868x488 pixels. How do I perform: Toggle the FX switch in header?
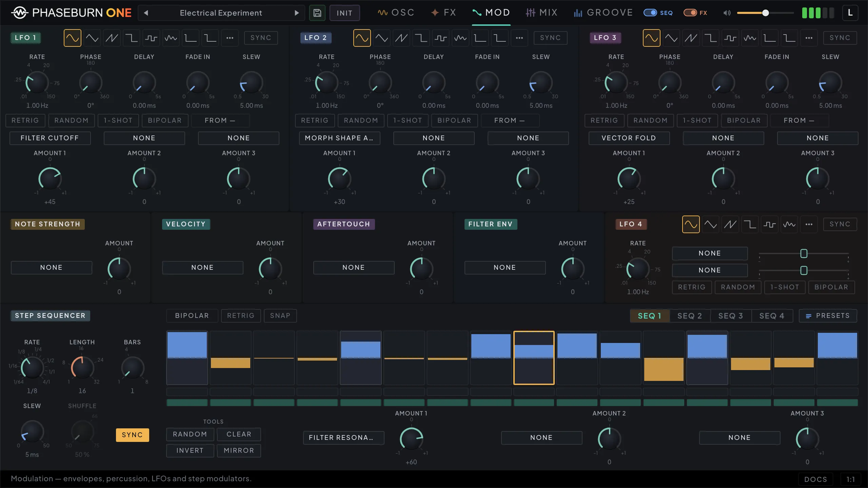click(x=690, y=13)
